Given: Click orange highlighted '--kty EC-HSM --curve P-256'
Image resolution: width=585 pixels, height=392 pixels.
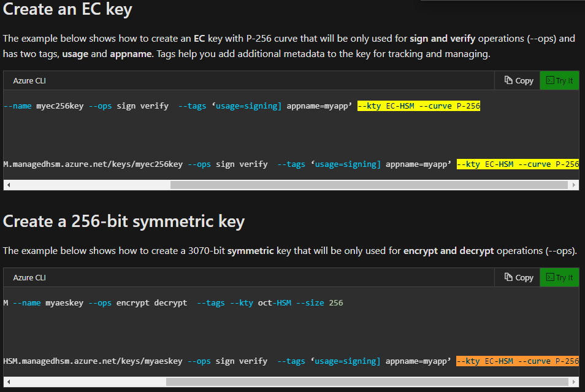Looking at the screenshot, I should 518,361.
